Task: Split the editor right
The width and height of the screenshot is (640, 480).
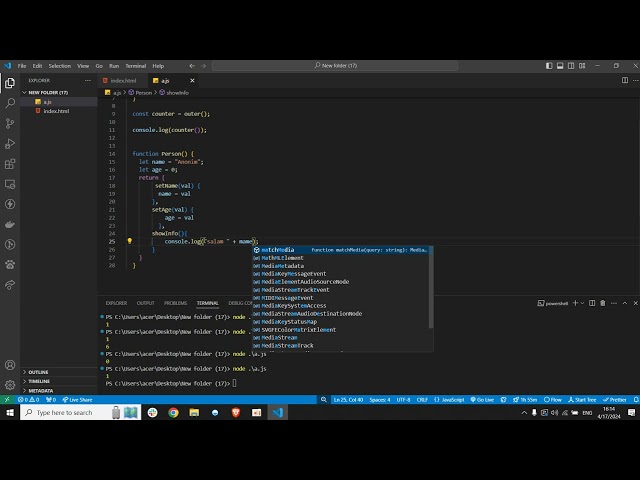Action: click(x=624, y=80)
